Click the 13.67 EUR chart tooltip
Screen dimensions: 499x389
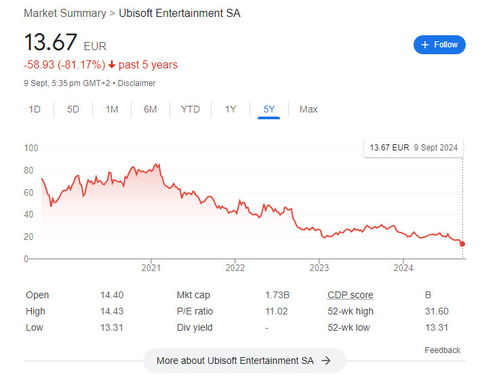click(413, 147)
